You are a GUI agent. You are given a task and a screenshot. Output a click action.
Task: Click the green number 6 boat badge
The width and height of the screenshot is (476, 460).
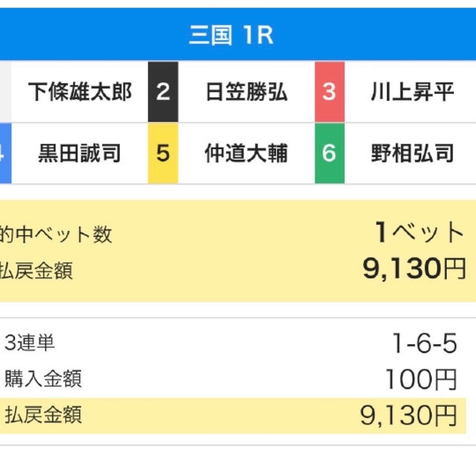[329, 154]
